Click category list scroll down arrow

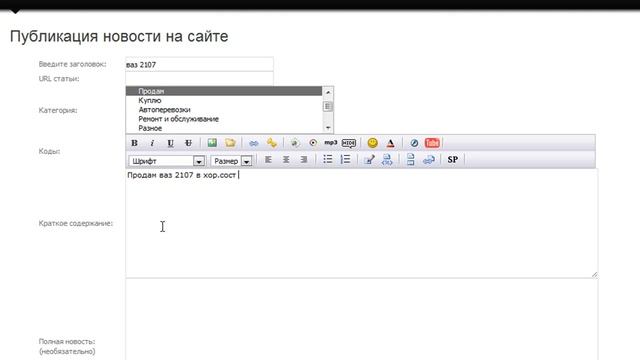(x=328, y=128)
